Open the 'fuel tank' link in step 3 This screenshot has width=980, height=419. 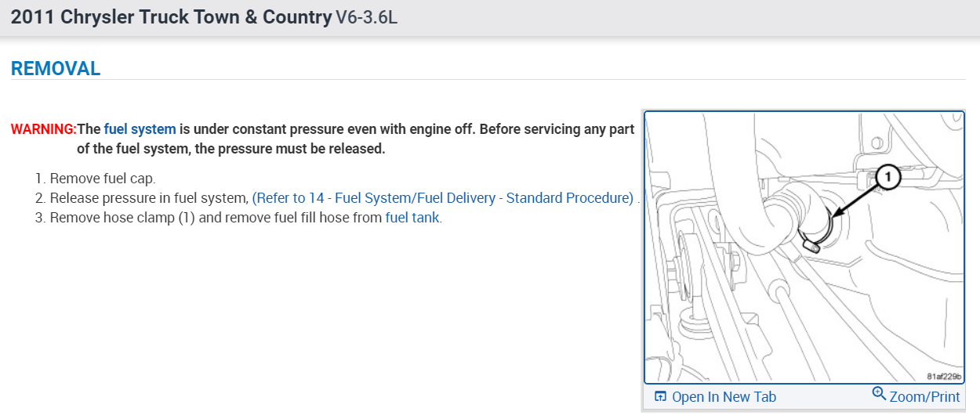[412, 218]
